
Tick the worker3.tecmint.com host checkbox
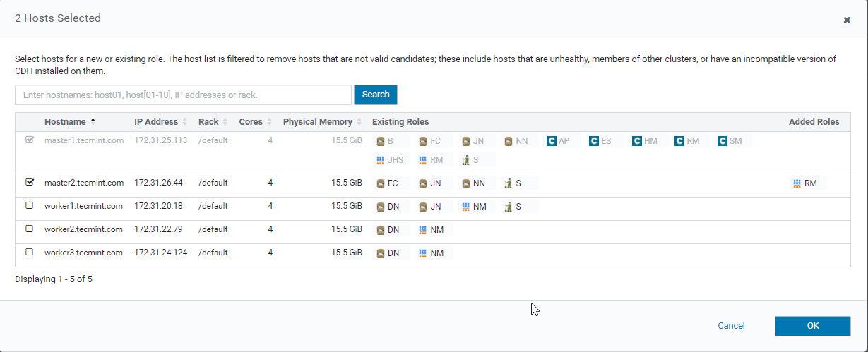click(30, 252)
